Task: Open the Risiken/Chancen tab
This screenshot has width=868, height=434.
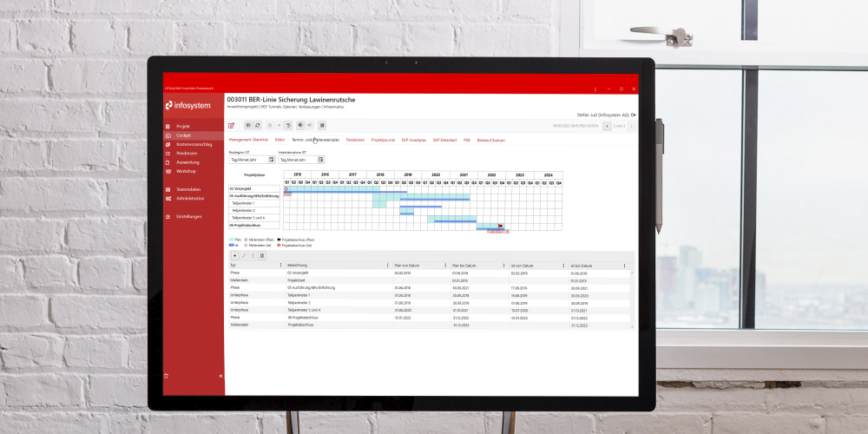Action: (x=491, y=140)
